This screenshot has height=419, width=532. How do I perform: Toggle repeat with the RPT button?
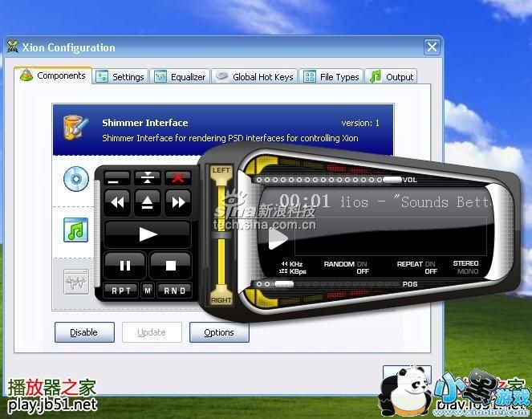pos(123,291)
